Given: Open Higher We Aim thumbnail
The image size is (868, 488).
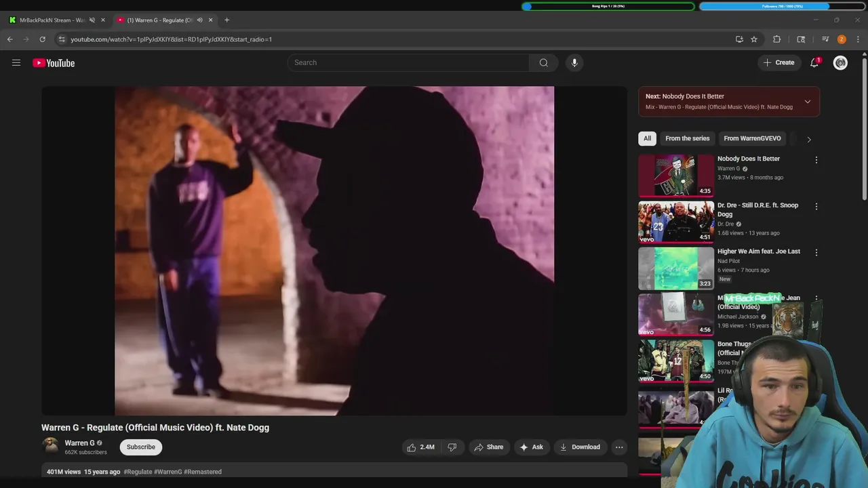Looking at the screenshot, I should (x=676, y=268).
